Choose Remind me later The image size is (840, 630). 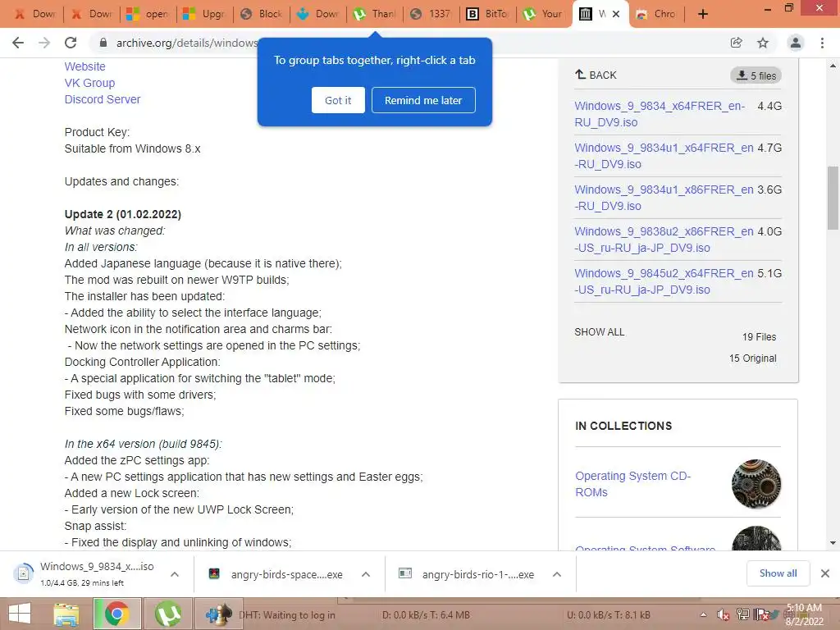(x=423, y=100)
